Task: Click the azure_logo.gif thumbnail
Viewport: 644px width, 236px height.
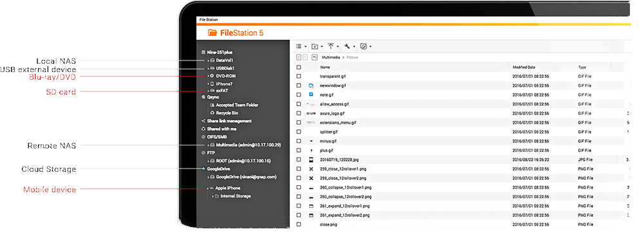Action: (311, 113)
